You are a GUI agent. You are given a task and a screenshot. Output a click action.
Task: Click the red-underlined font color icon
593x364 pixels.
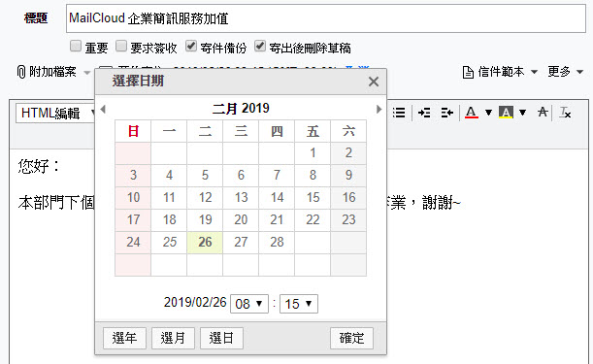click(x=472, y=113)
